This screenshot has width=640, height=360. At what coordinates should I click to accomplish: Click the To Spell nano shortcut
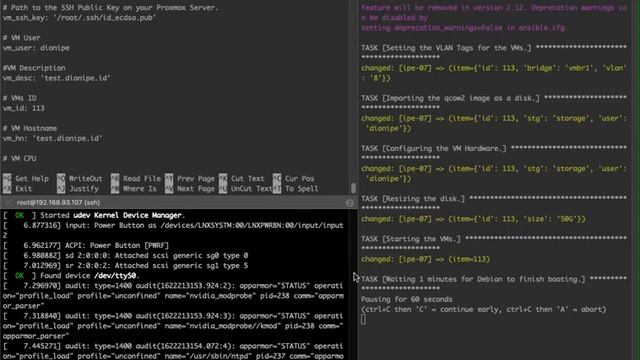pyautogui.click(x=296, y=189)
